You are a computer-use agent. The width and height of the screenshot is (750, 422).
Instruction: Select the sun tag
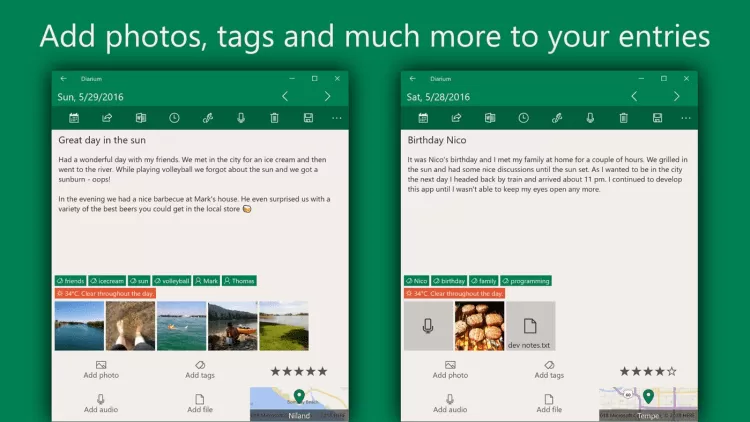(x=139, y=281)
